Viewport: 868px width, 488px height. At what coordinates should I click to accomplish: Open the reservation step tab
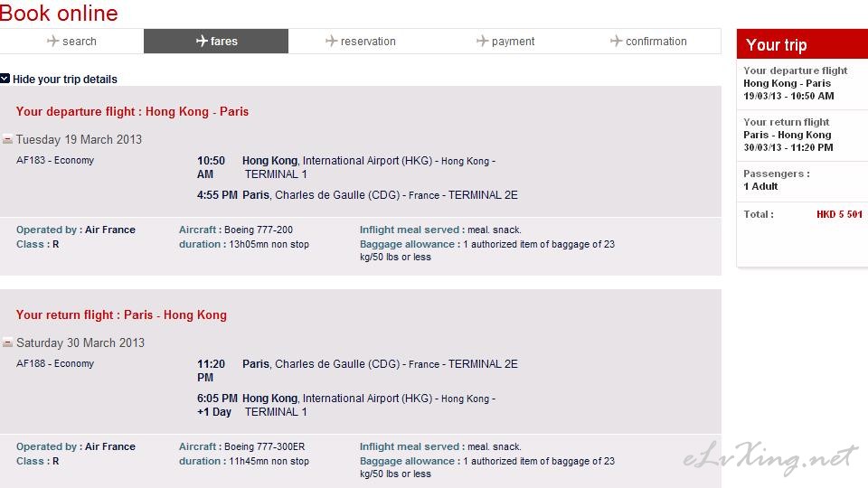(361, 41)
